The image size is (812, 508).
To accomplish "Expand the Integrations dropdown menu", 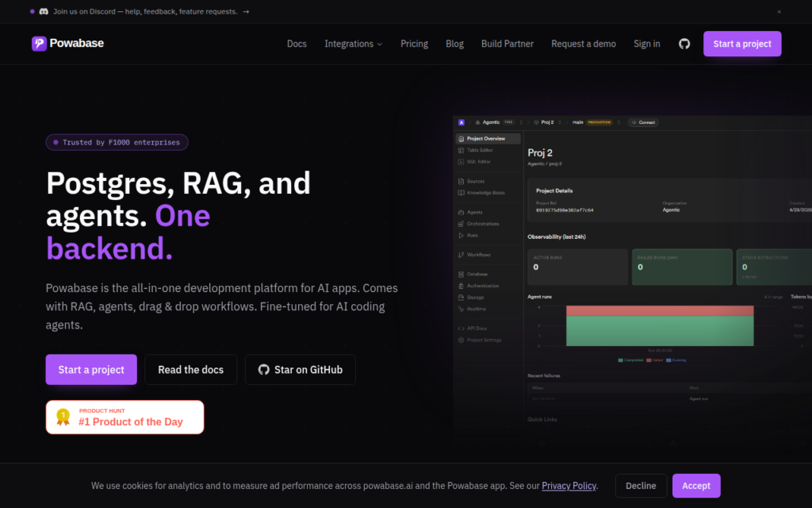I will (x=353, y=44).
